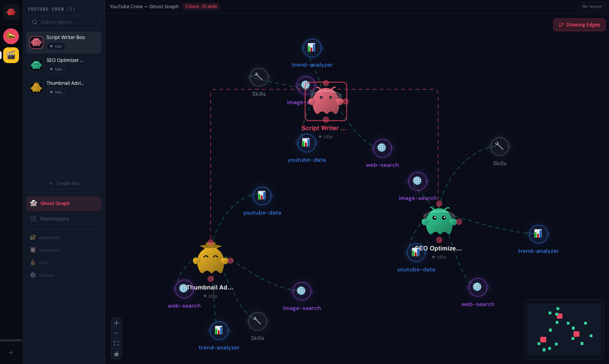The image size is (609, 364).
Task: Open the red workspace icon in sidebar
Action: pyautogui.click(x=11, y=36)
